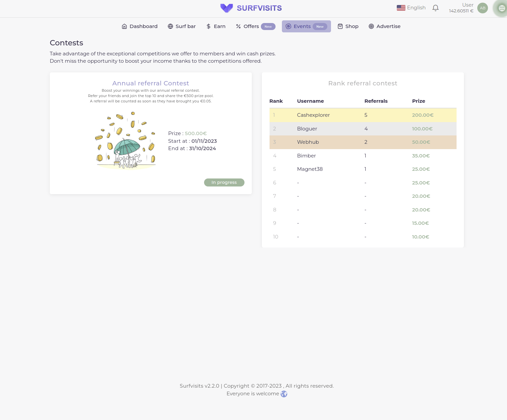The width and height of the screenshot is (507, 420).
Task: Click the Earn dollar icon
Action: [208, 26]
